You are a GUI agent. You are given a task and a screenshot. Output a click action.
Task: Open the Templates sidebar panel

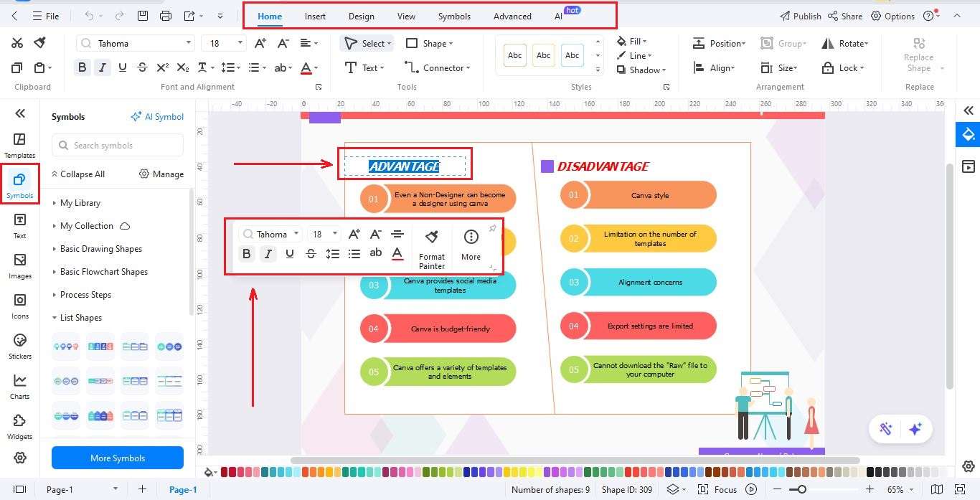19,145
